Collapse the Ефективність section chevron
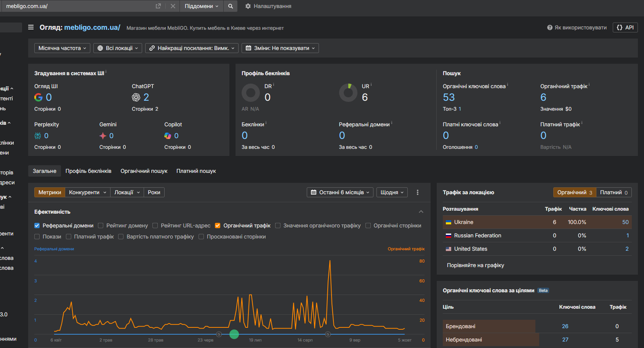The width and height of the screenshot is (644, 348). [421, 212]
